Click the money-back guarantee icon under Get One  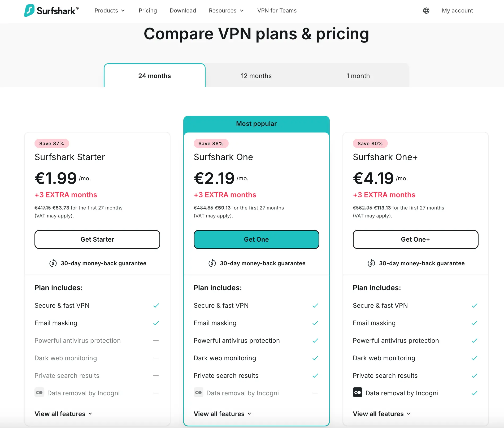pos(212,263)
